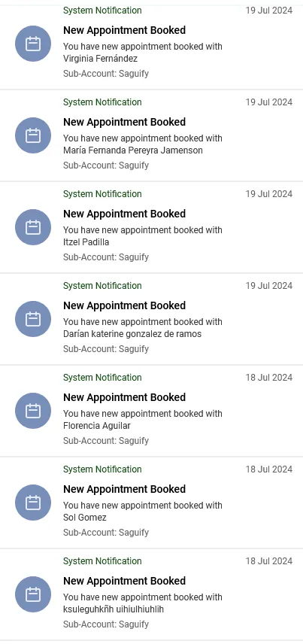The image size is (303, 644).
Task: Select message mentioning María Fernanda Pereyra Jamenson
Action: (143, 144)
